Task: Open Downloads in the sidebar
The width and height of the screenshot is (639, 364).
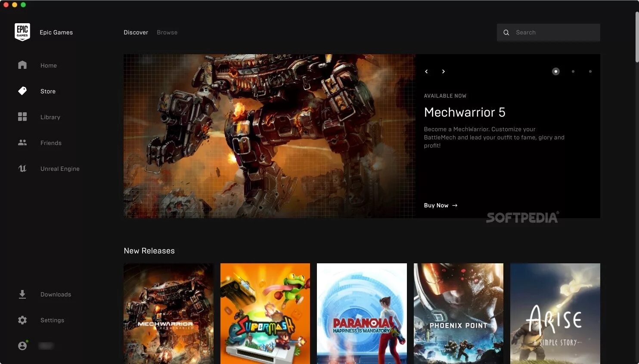Action: [x=56, y=294]
